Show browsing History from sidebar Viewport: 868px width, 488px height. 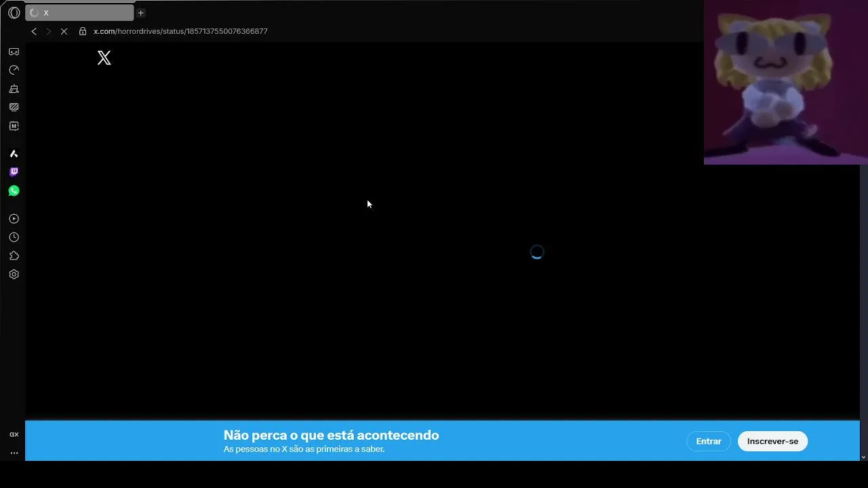(14, 237)
